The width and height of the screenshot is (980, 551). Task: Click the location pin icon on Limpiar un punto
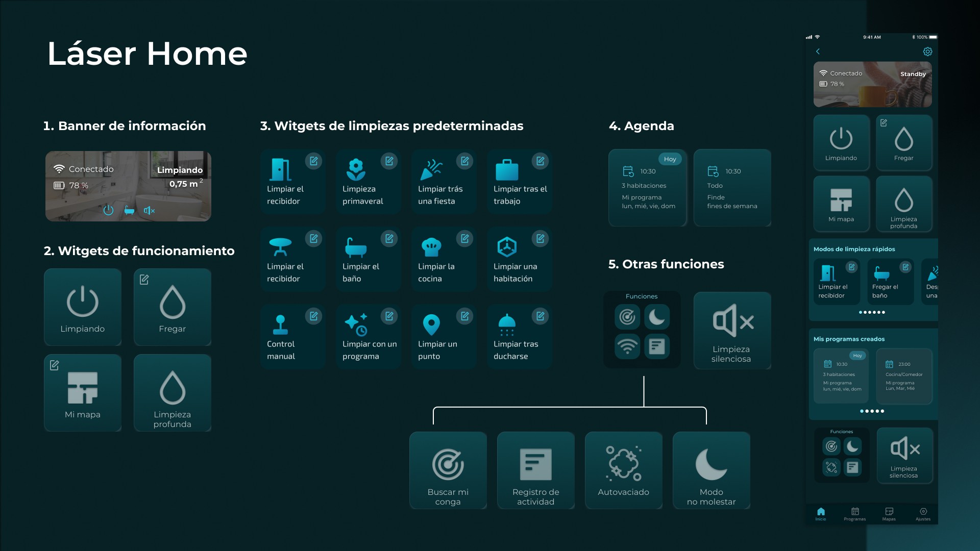[x=431, y=325]
